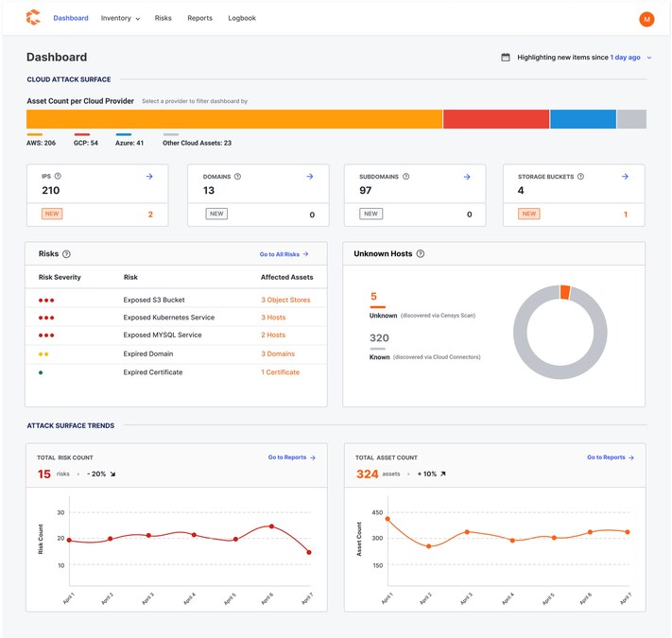Click the orange unknown segment of donut chart
672x638 pixels.
[565, 292]
